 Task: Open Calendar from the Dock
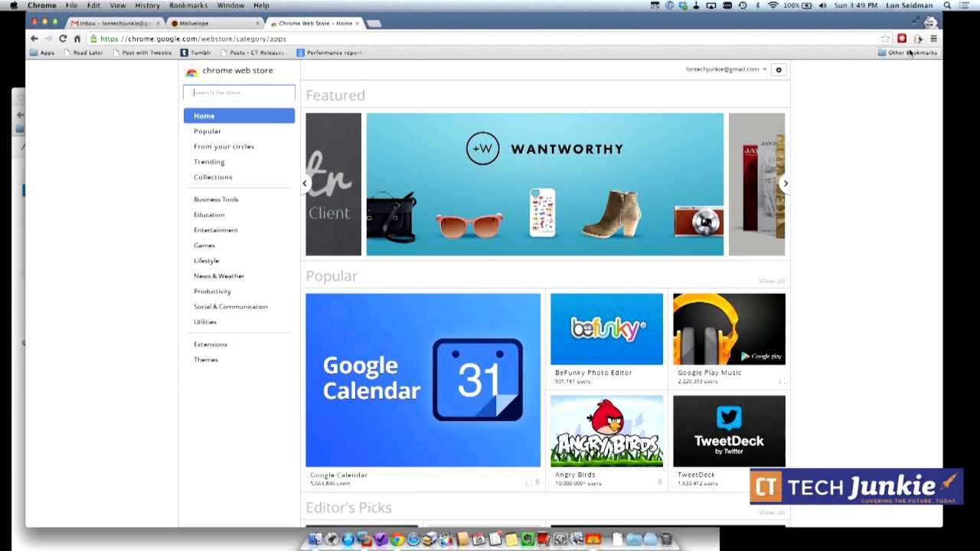click(479, 540)
